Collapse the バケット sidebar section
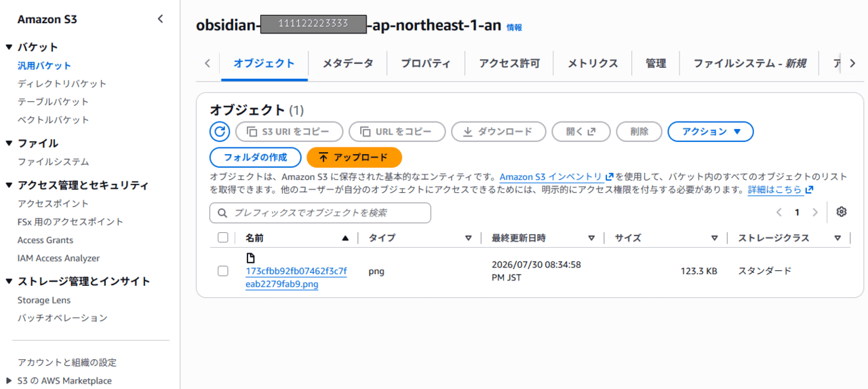This screenshot has height=389, width=868. pyautogui.click(x=9, y=47)
